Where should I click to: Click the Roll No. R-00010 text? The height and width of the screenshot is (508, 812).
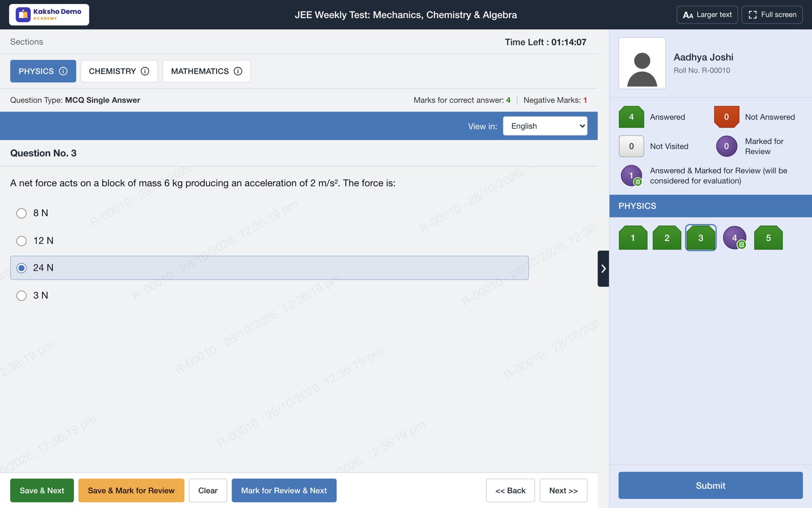tap(702, 70)
